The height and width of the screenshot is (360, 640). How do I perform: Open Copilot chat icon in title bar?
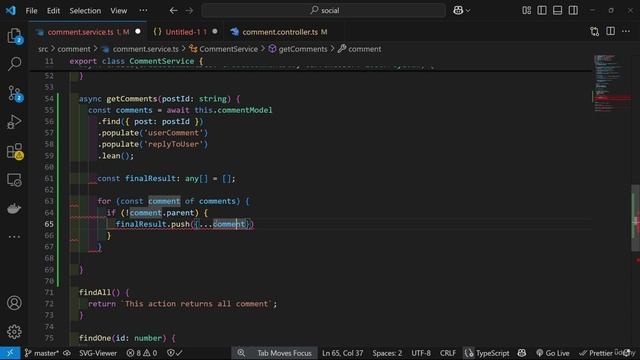point(458,11)
